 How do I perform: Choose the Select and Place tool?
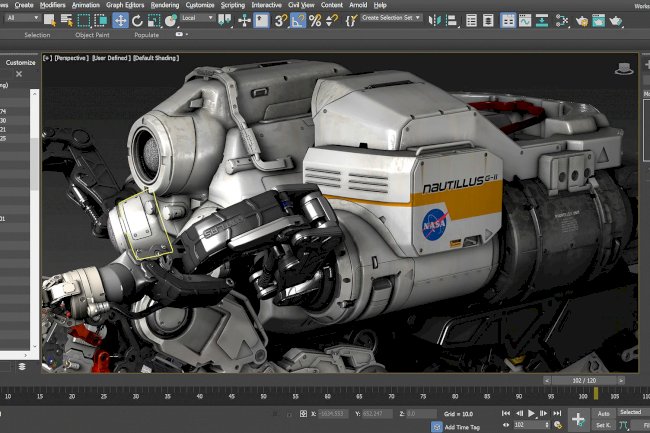coord(170,20)
